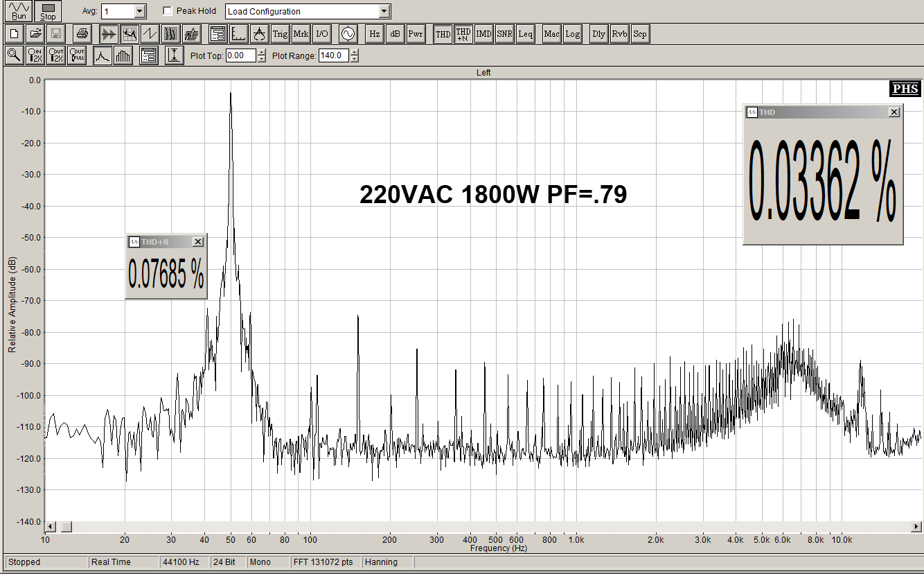The height and width of the screenshot is (574, 924).
Task: Click the Stop button
Action: click(48, 11)
